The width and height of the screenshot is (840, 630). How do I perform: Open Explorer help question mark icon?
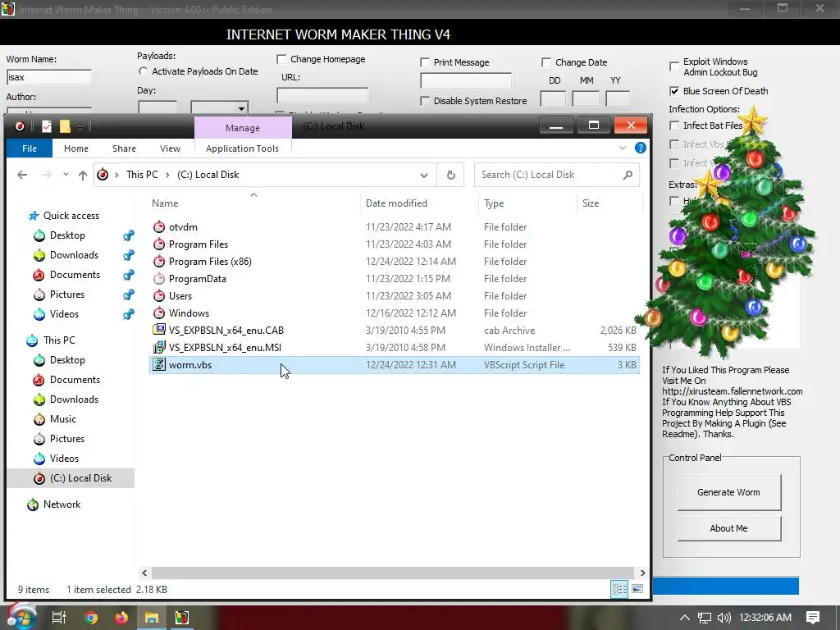pos(640,148)
